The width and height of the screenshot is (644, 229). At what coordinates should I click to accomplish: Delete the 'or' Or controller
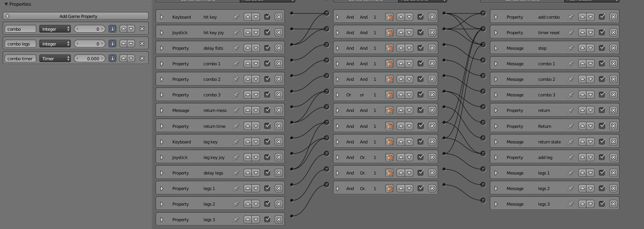coord(432,94)
